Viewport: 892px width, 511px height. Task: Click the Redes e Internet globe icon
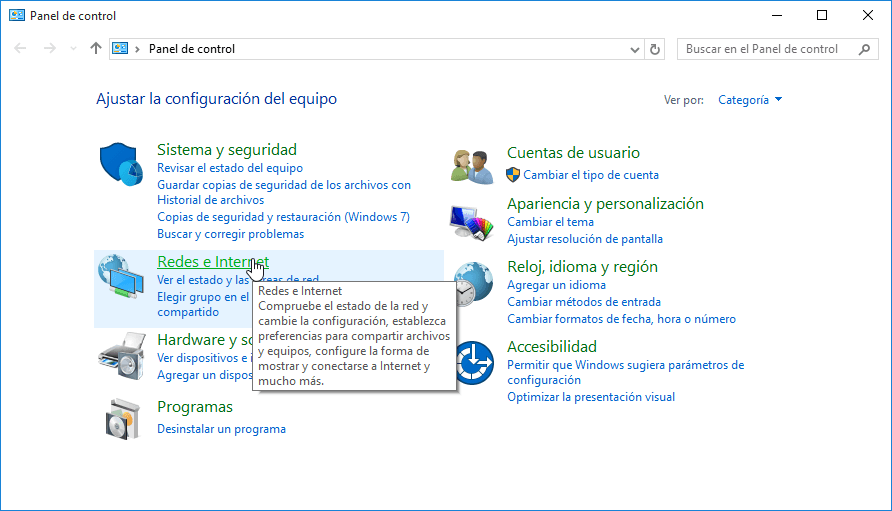[121, 276]
